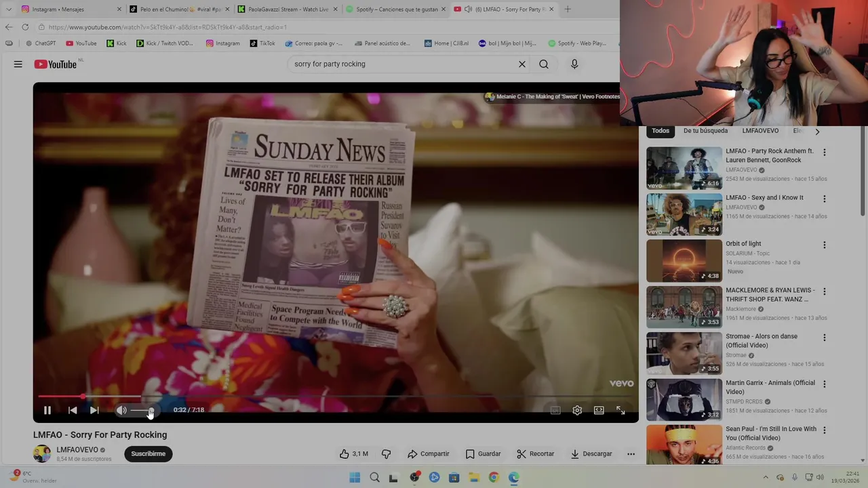Reload the page with refresh icon
The width and height of the screenshot is (868, 488).
point(25,27)
